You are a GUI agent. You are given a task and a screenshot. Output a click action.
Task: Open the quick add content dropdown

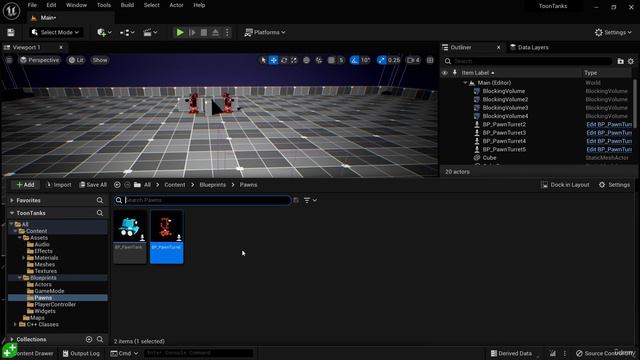pos(104,32)
